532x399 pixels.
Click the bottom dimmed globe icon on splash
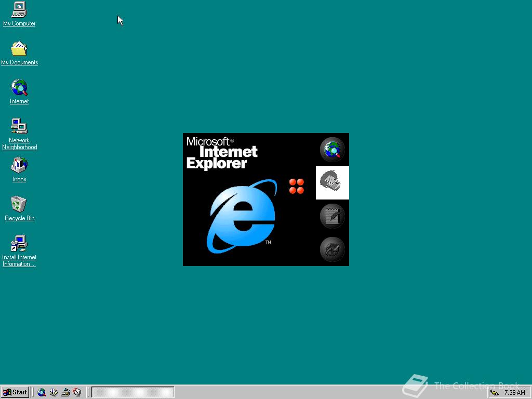point(332,249)
